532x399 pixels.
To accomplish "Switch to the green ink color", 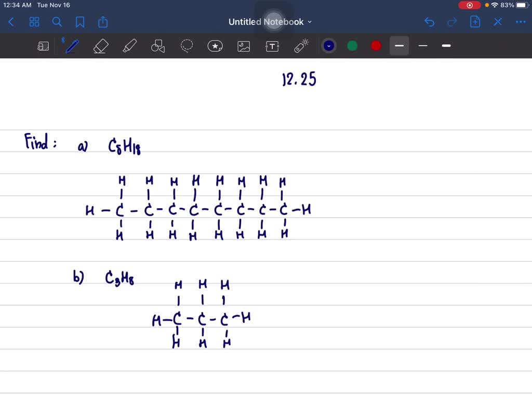I will [x=352, y=46].
